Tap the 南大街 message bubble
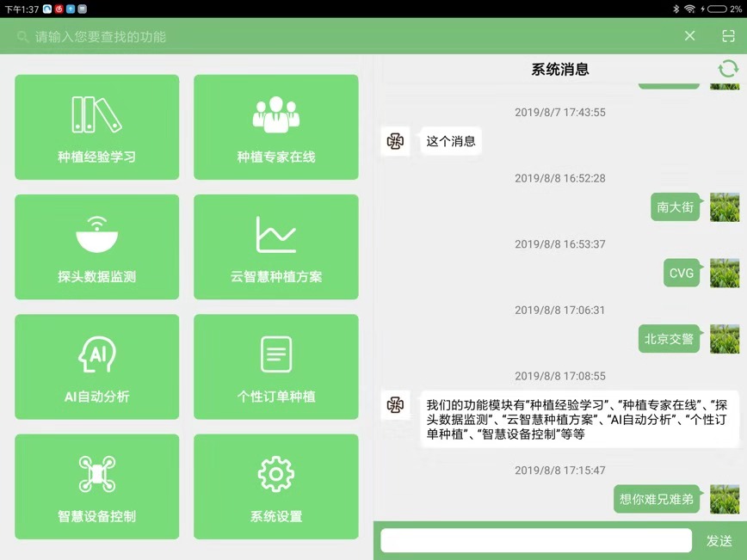This screenshot has width=747, height=560. (x=675, y=207)
